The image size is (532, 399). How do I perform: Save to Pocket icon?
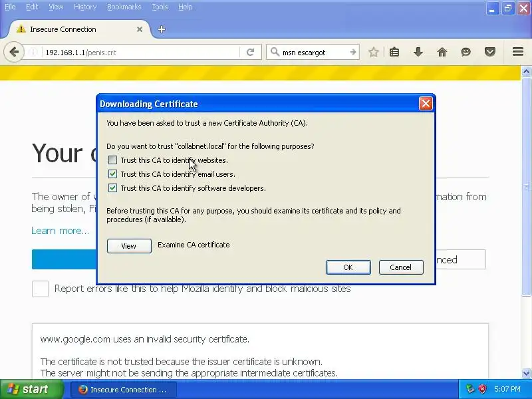490,53
